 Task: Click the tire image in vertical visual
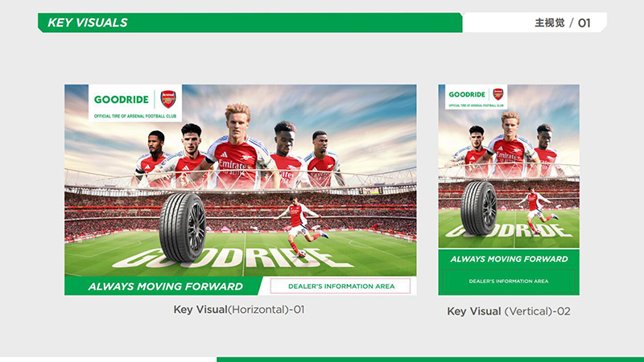pyautogui.click(x=479, y=208)
